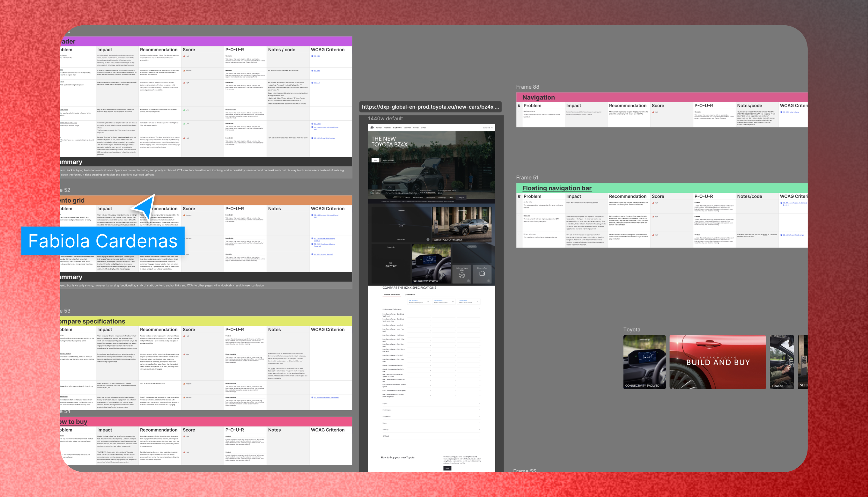Click 'COMPARE THE BZ4X SPECIFICATIONS' heading
This screenshot has height=497, width=868.
409,288
